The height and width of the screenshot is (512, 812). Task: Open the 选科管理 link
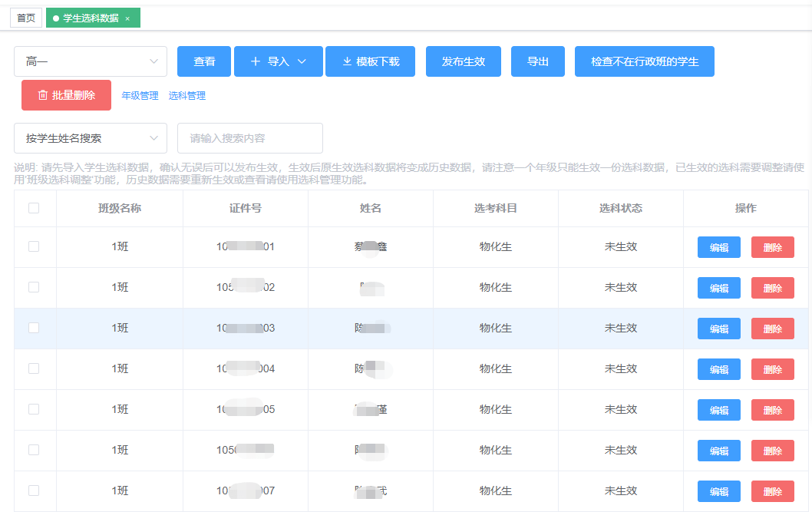point(187,96)
